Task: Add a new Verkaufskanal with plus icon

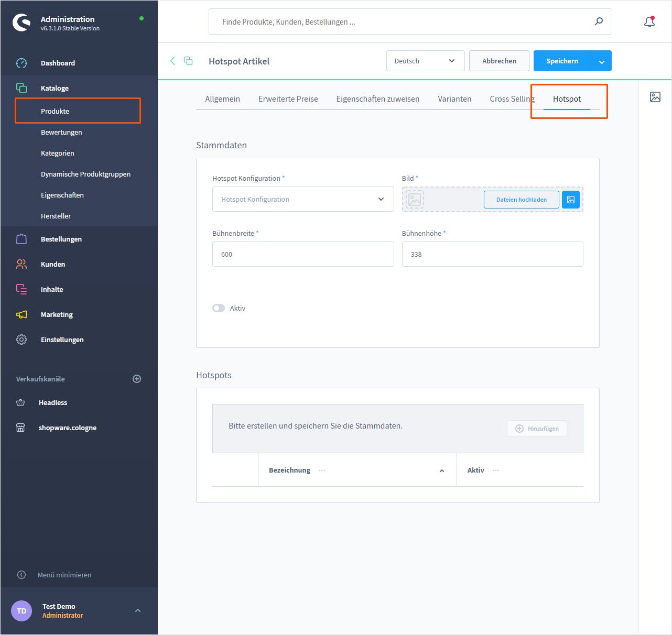Action: coord(137,379)
